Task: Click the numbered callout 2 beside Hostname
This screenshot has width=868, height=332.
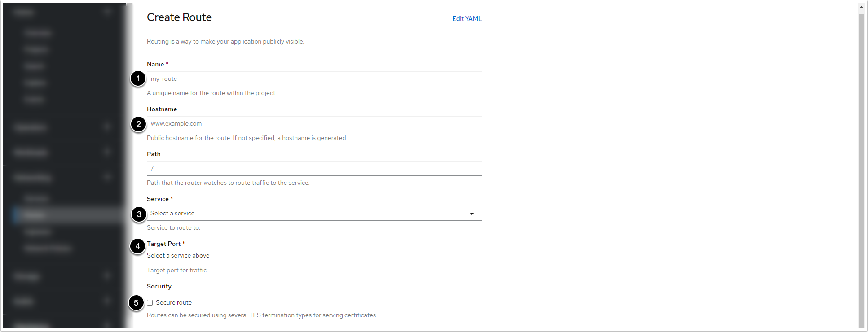Action: tap(138, 124)
